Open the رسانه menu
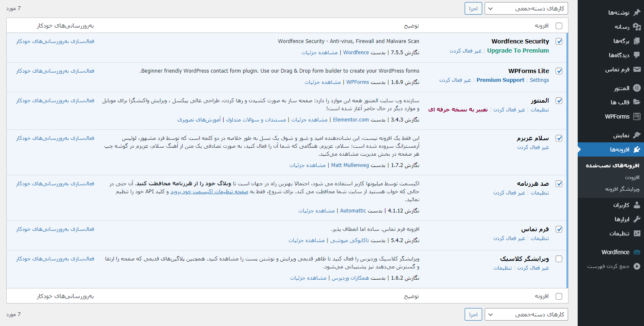 pyautogui.click(x=611, y=27)
